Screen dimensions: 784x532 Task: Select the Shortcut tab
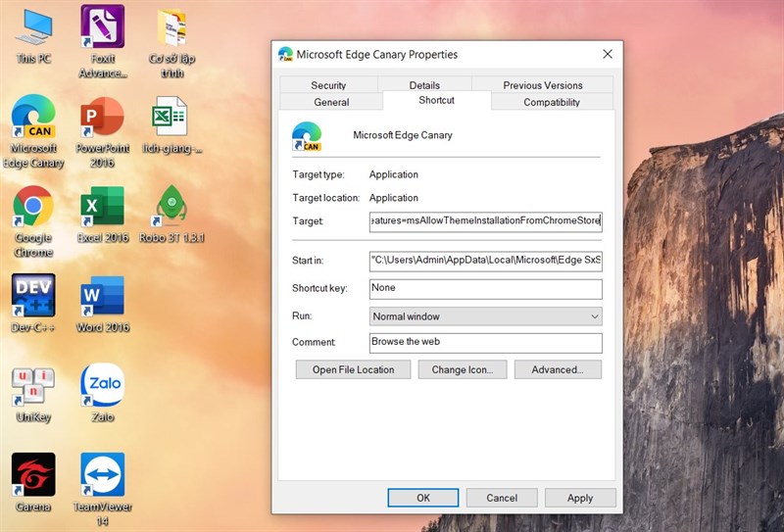click(436, 100)
